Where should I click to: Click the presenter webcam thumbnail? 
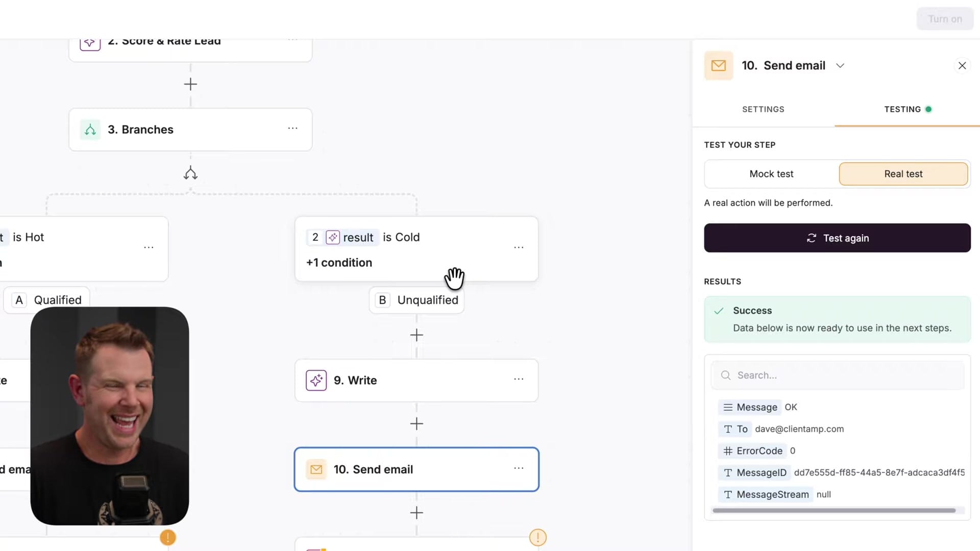click(x=110, y=416)
